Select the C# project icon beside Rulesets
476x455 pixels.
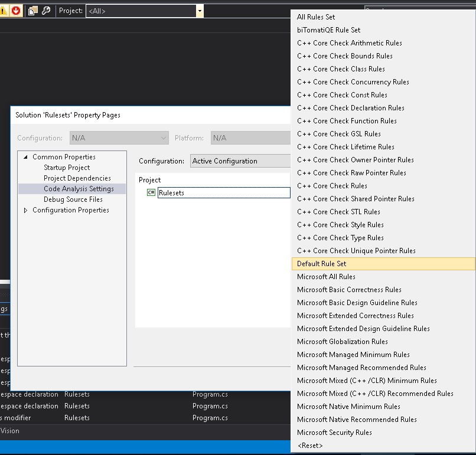pos(151,192)
